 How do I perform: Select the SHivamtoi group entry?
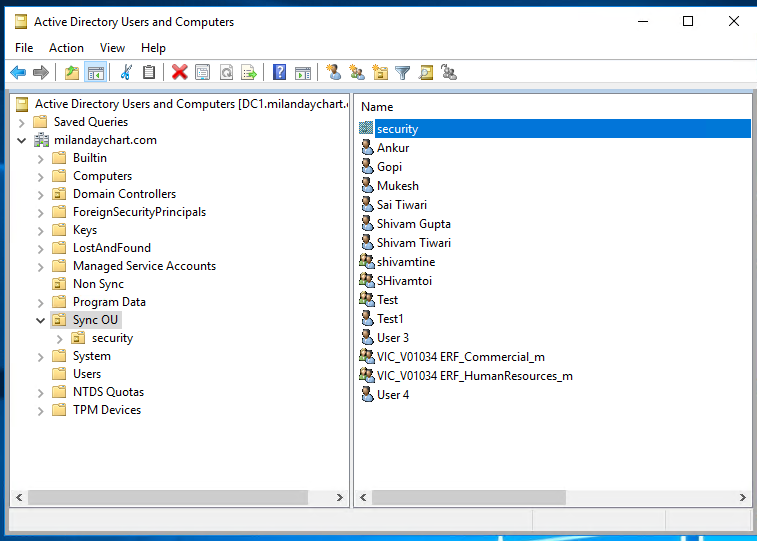(x=404, y=281)
